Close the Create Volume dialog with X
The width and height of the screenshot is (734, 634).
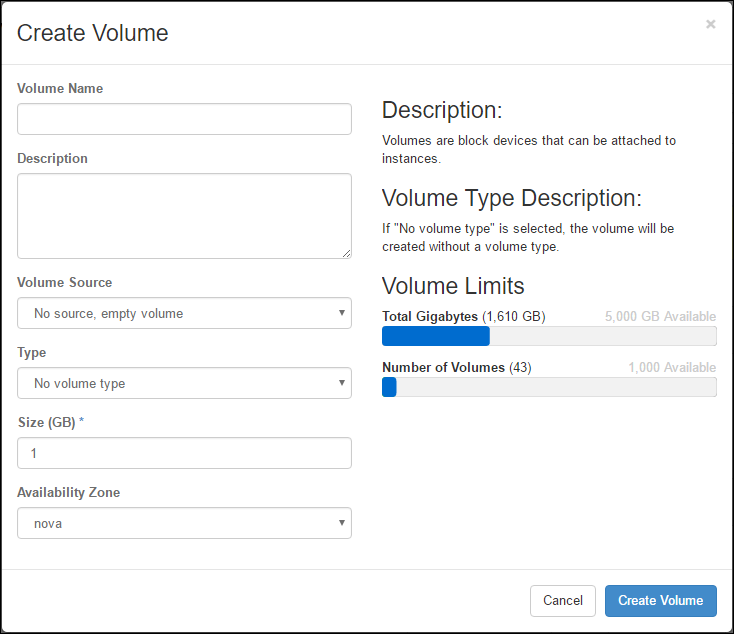(710, 24)
